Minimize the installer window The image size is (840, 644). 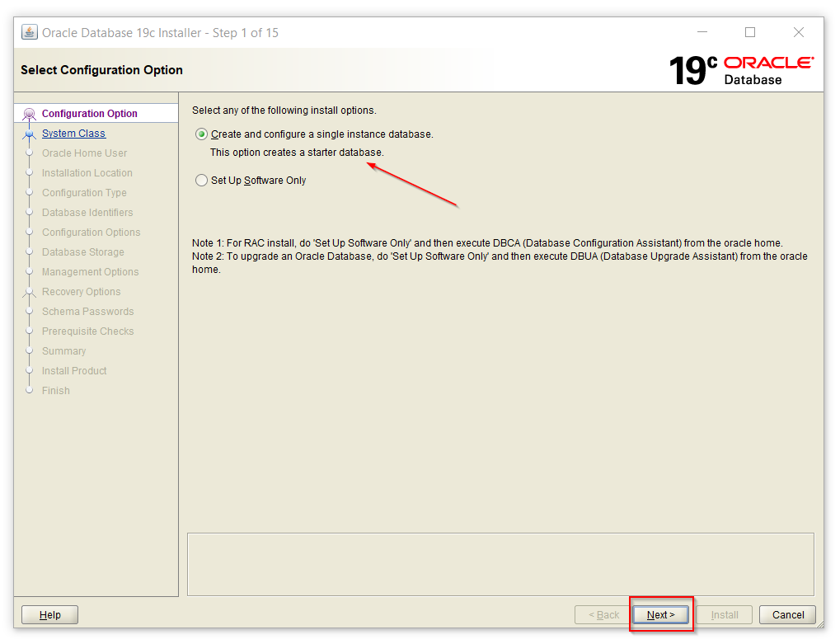point(702,32)
